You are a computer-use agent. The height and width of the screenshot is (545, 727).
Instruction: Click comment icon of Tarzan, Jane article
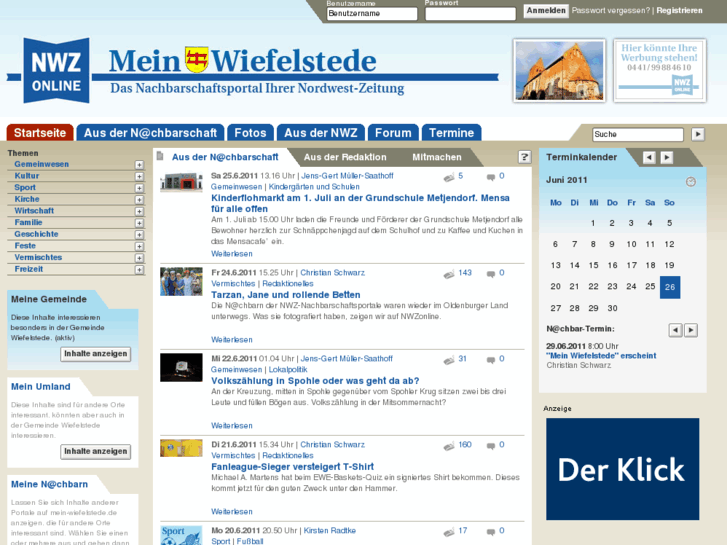coord(491,274)
